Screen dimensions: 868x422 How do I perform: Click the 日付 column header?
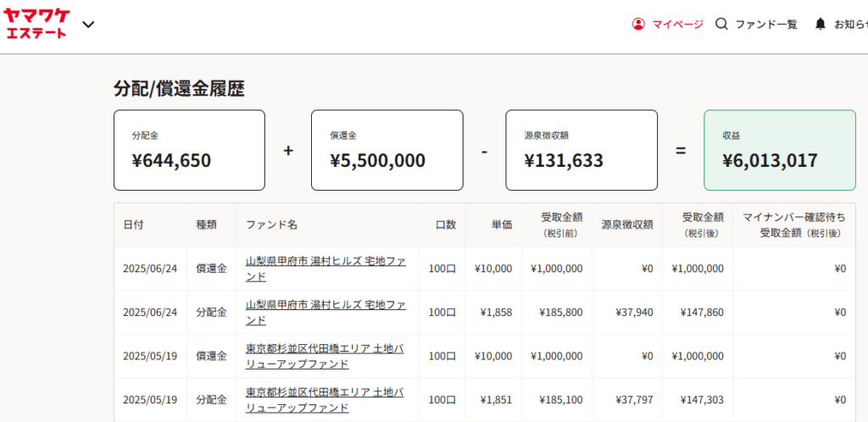(133, 225)
